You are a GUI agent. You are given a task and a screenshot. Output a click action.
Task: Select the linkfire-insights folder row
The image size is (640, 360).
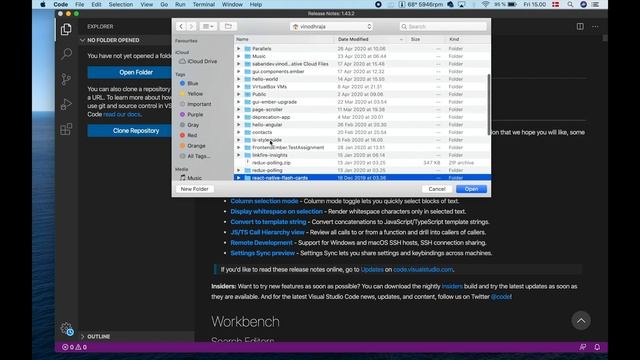362,155
